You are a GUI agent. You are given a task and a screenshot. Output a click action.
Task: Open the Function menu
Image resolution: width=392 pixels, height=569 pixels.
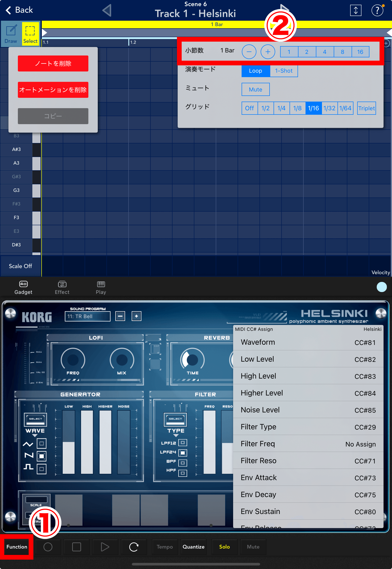[17, 547]
